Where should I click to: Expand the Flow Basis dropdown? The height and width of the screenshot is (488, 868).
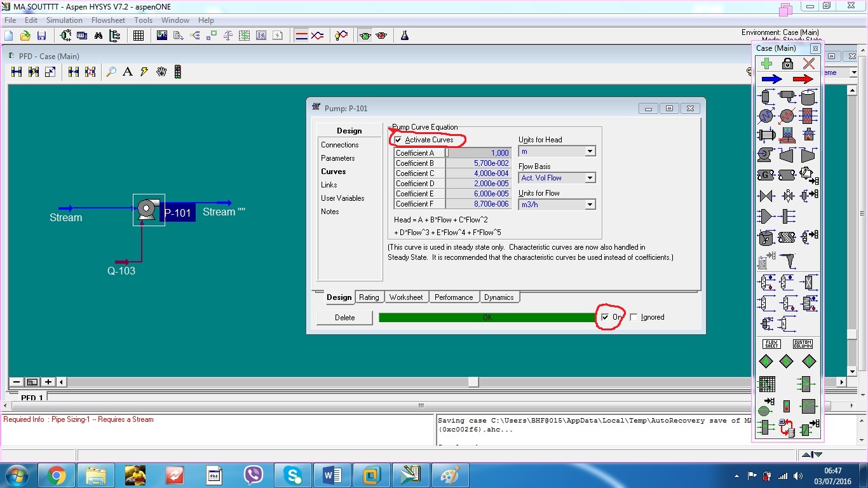[x=590, y=178]
